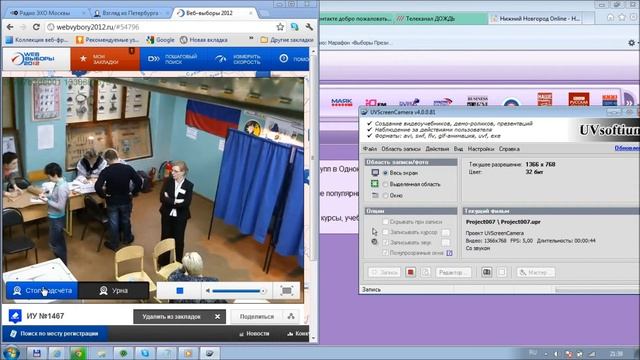Switch to Радио ЭХО Москвы tab
This screenshot has width=640, height=360.
(46, 13)
